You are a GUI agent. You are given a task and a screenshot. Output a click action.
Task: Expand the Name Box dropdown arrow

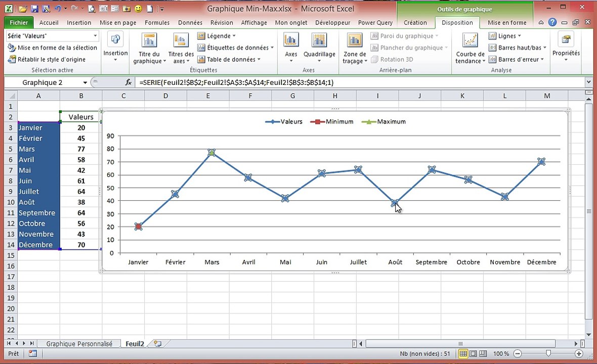coord(85,82)
